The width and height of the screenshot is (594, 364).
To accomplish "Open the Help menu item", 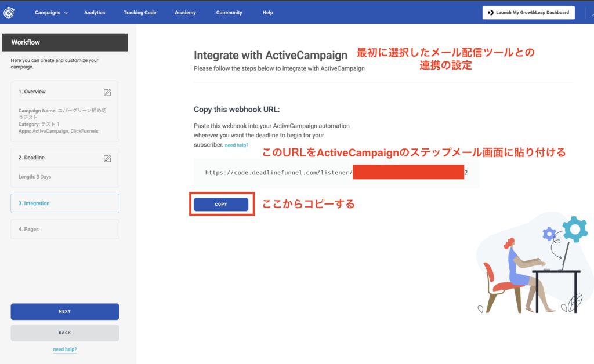I will (268, 13).
